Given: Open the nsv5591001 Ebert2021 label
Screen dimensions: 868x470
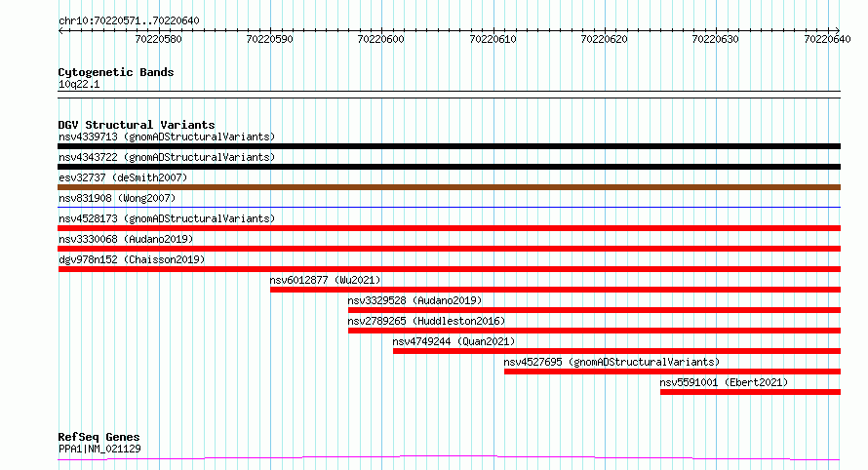Looking at the screenshot, I should coord(724,382).
